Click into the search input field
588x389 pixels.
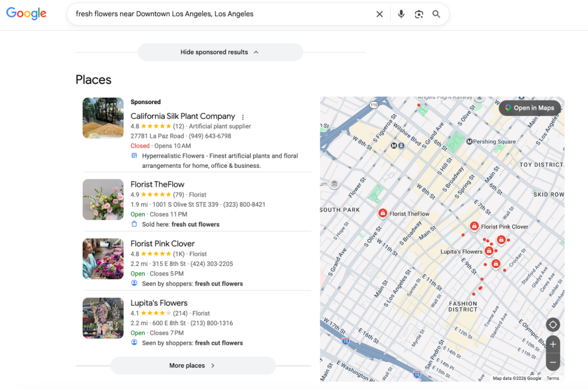(x=218, y=14)
